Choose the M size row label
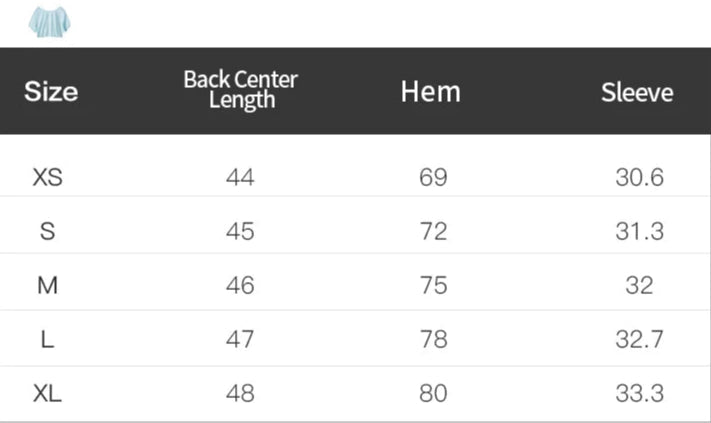The image size is (711, 423). 48,285
